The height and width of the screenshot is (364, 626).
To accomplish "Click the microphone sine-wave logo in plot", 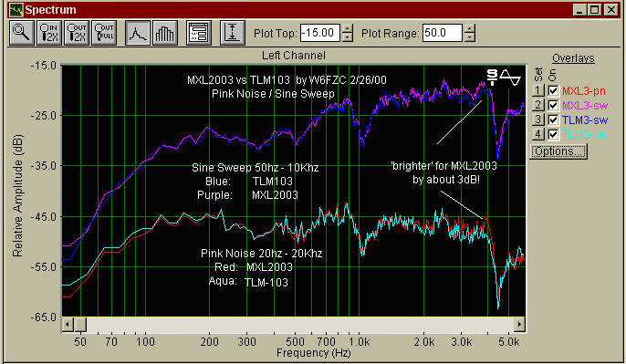I will tap(504, 78).
